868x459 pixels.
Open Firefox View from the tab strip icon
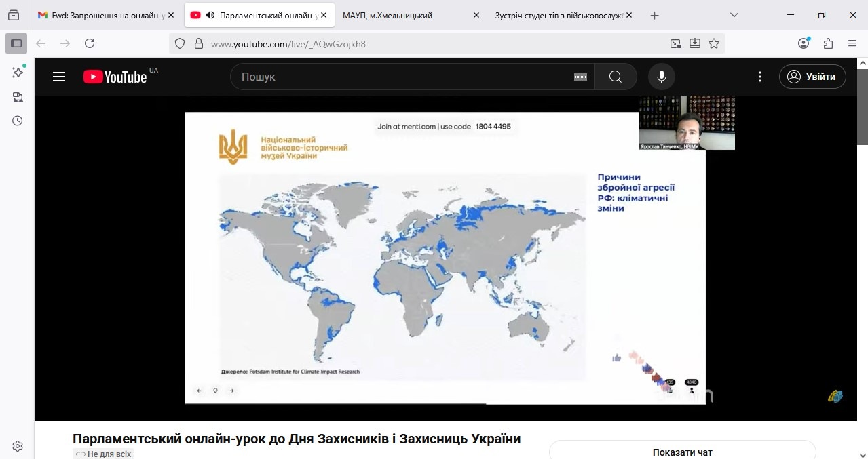[14, 15]
